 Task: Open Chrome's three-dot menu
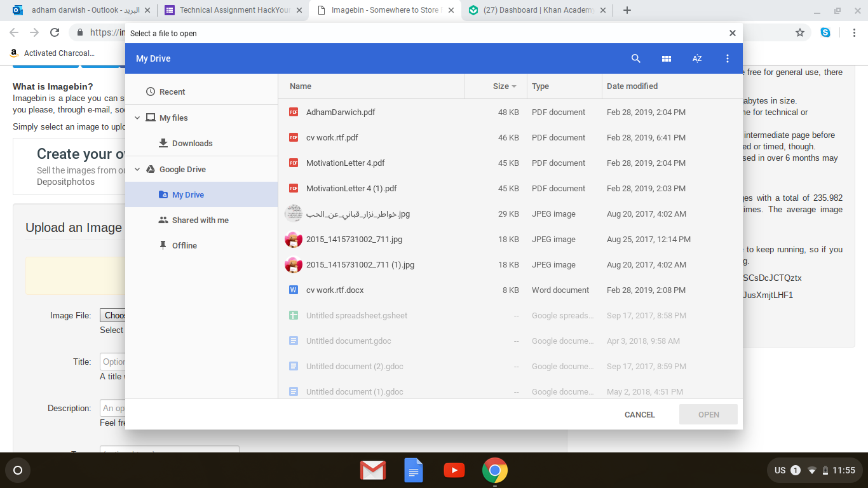pyautogui.click(x=854, y=32)
